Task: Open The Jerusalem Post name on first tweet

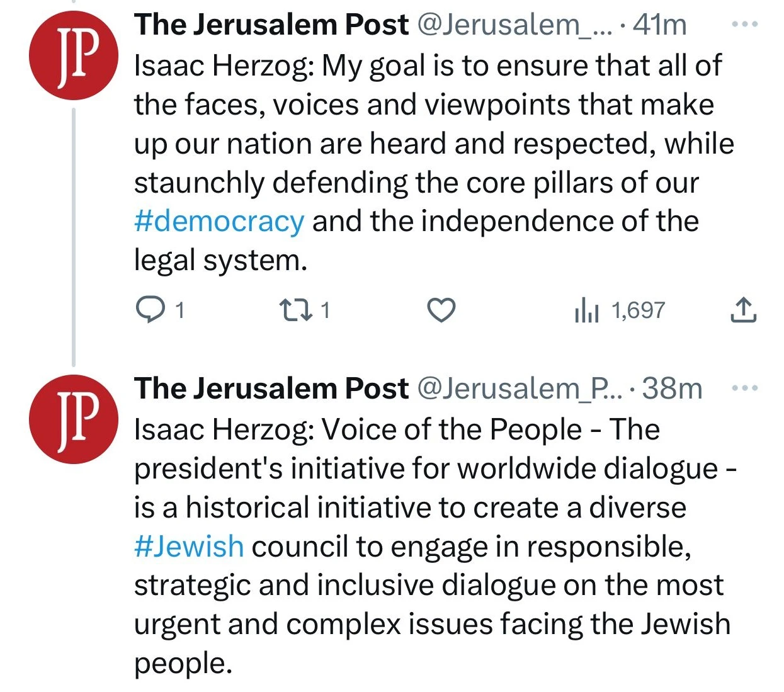Action: click(271, 25)
